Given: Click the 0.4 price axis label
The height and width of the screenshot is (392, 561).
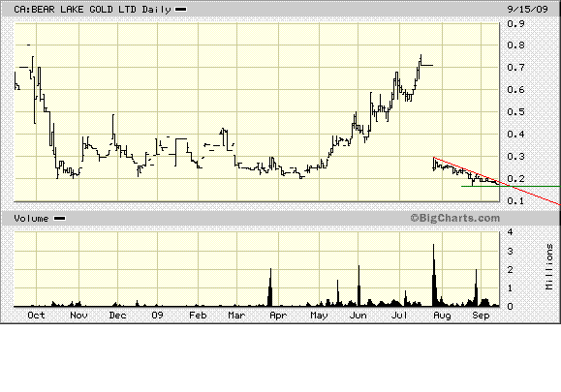Looking at the screenshot, I should click(515, 134).
